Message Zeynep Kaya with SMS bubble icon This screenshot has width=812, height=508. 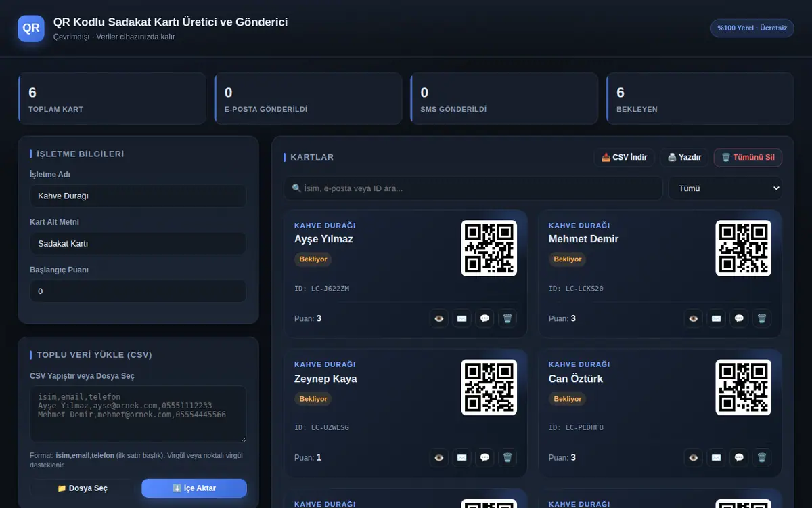[485, 457]
